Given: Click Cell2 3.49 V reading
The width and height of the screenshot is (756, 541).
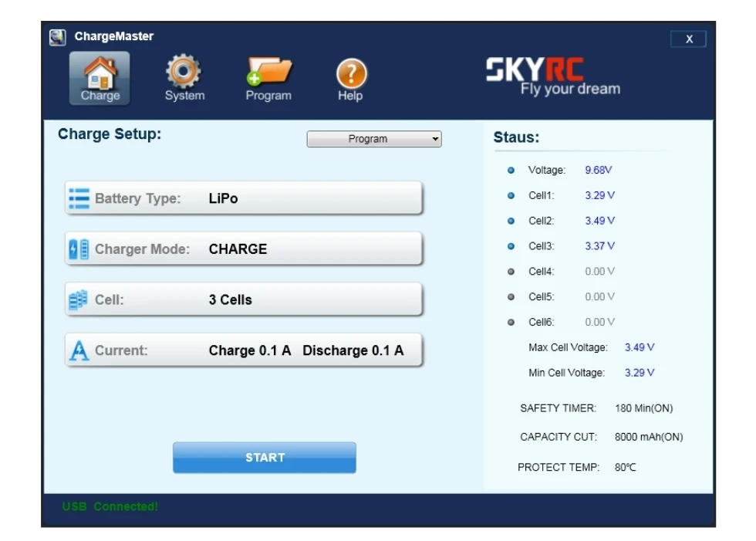Looking at the screenshot, I should coord(600,221).
